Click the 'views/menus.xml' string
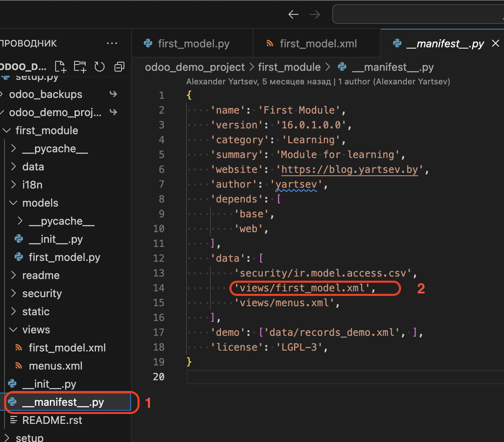 coord(285,302)
